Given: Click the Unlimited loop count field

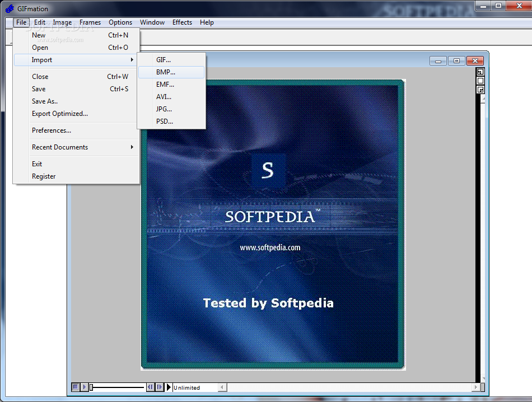Looking at the screenshot, I should click(x=195, y=387).
